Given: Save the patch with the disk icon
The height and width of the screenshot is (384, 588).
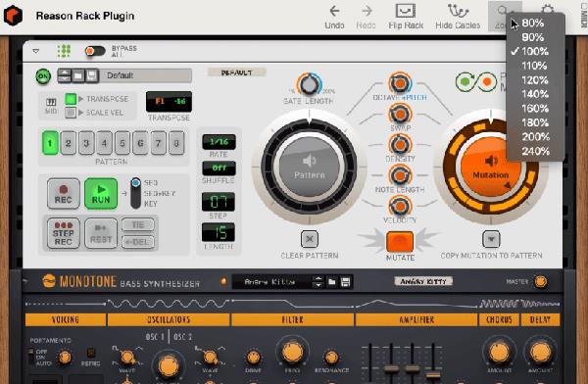Looking at the screenshot, I should 91,75.
